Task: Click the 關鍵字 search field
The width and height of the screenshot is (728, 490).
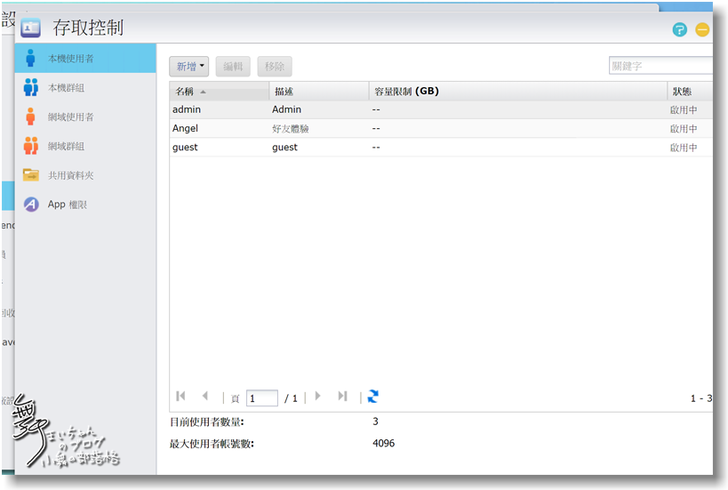Action: pyautogui.click(x=661, y=66)
